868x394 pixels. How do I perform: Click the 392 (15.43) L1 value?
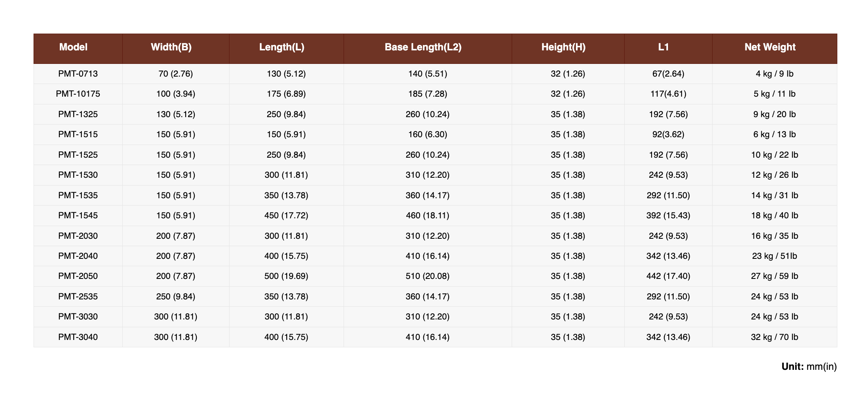click(x=668, y=215)
